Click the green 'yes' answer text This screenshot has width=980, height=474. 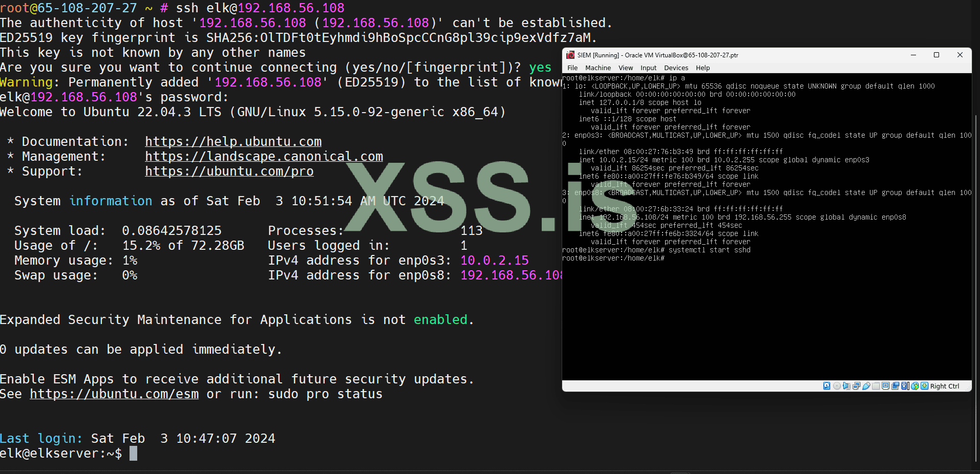point(540,67)
